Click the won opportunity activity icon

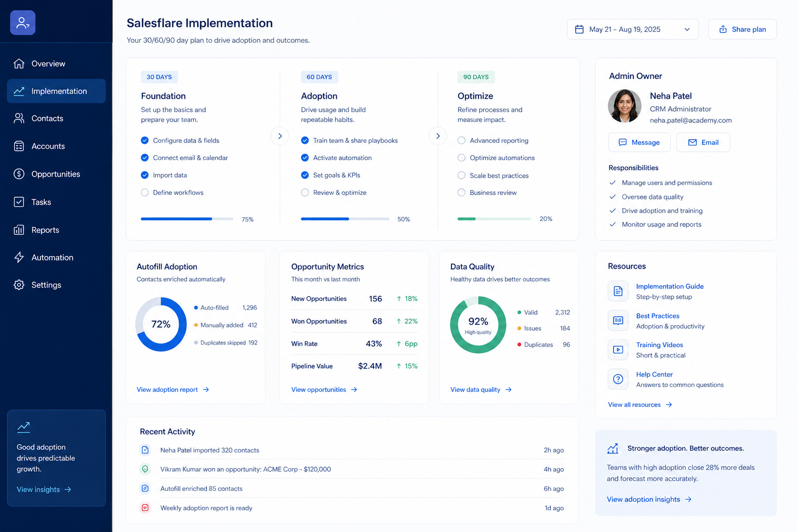145,469
